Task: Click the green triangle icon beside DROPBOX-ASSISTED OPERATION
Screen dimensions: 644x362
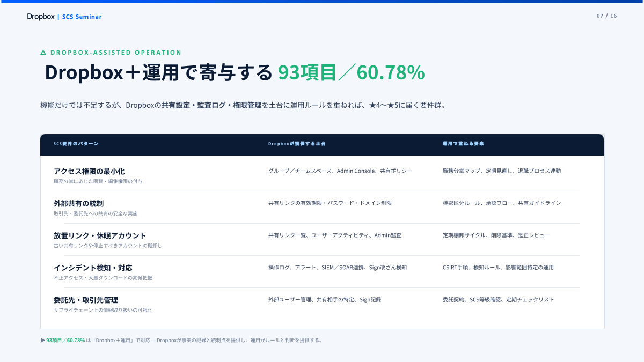Action: pos(43,53)
